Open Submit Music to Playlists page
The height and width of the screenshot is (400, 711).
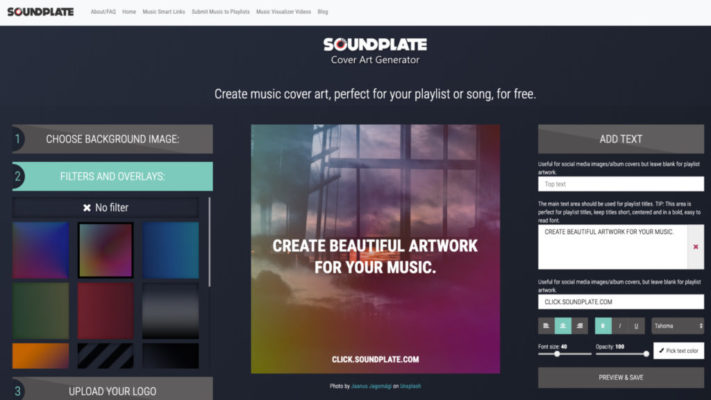(220, 12)
